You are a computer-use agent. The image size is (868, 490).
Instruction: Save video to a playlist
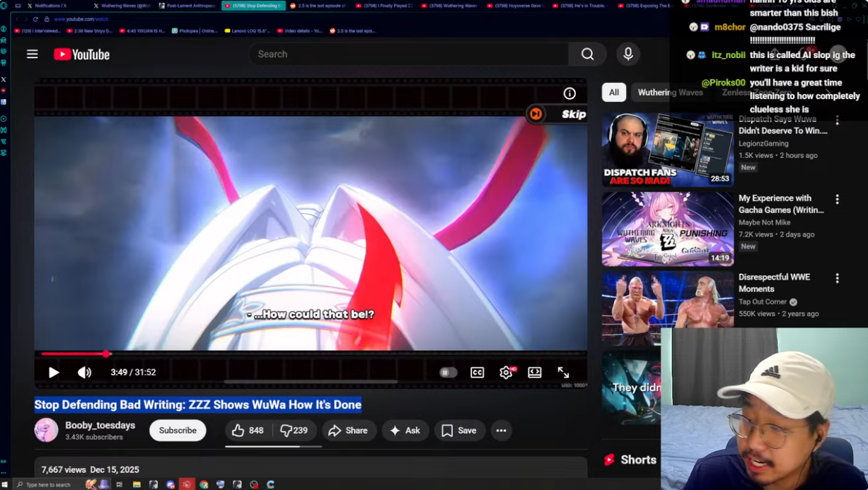point(459,431)
